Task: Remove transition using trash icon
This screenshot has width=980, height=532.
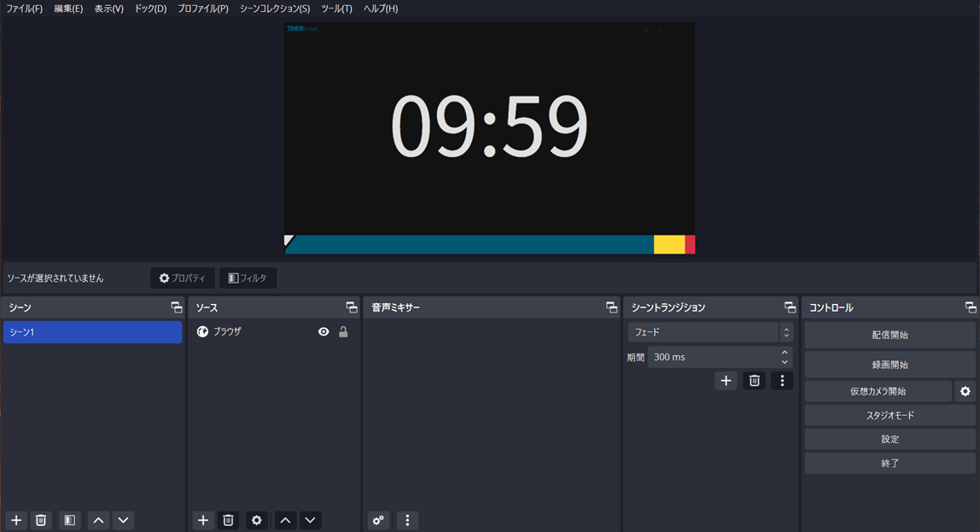Action: [754, 381]
